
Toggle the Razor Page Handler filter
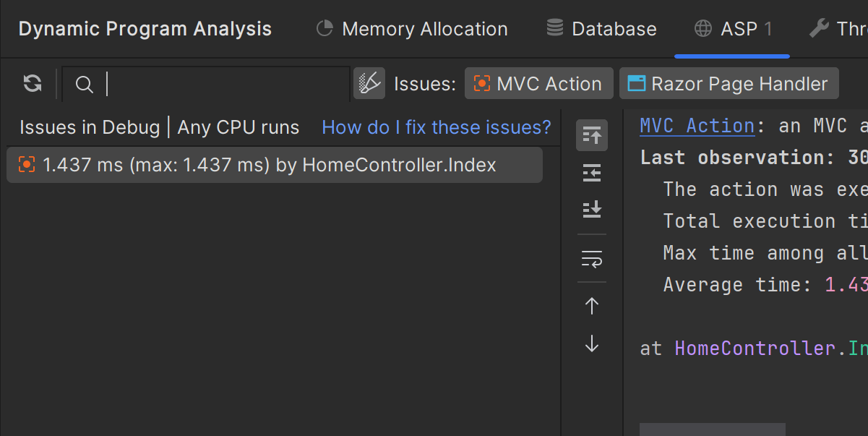[x=729, y=84]
